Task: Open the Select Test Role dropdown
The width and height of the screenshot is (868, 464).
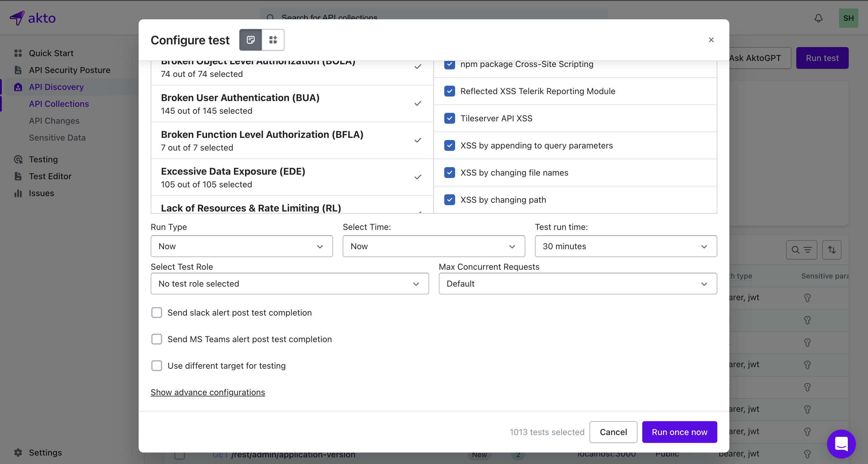Action: coord(289,284)
